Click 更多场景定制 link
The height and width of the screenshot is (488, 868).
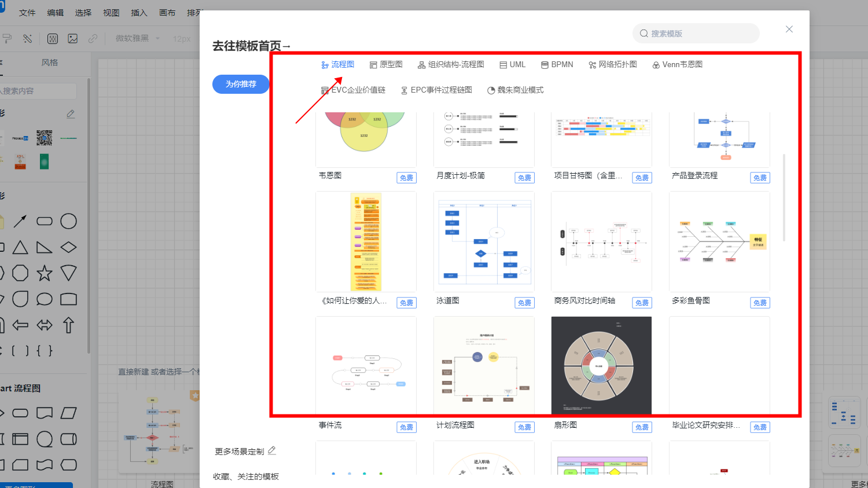[x=240, y=451]
